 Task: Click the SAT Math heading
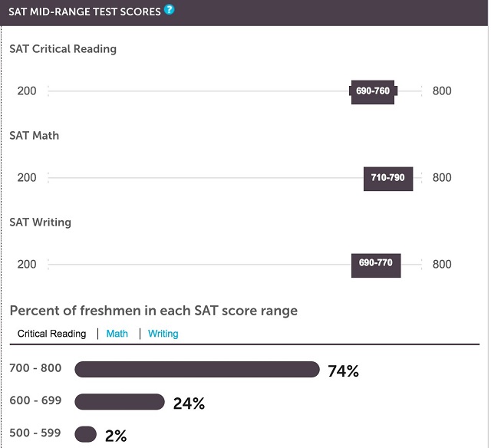(x=34, y=136)
